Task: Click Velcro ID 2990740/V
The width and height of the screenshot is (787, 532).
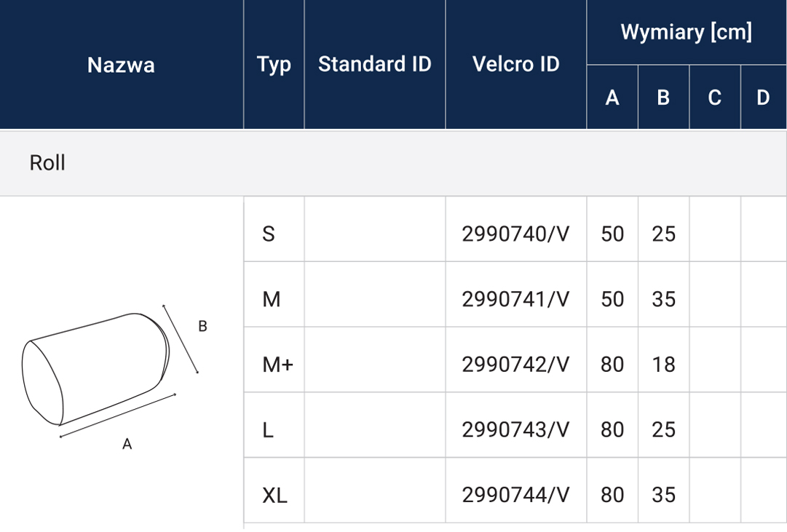Action: (x=516, y=234)
